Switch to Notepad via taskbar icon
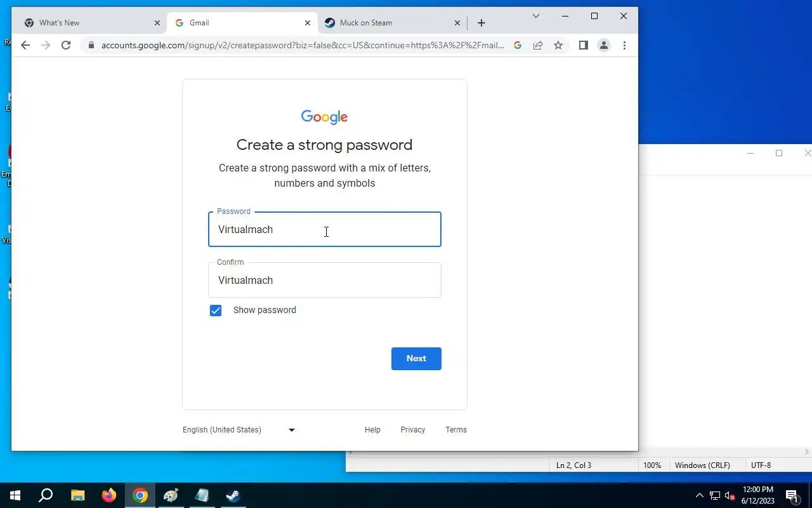The image size is (812, 508). (202, 495)
